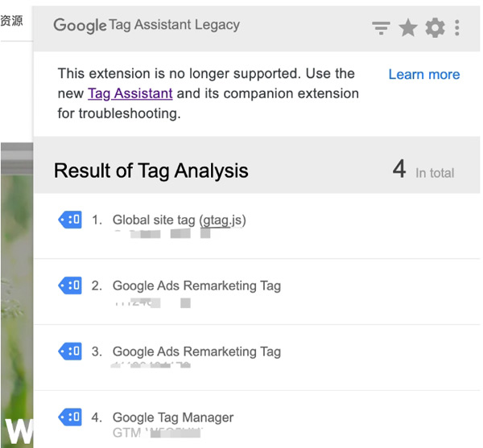Viewport: 483px width, 448px height.
Task: Click the blue tag icon for Google Tag Manager
Action: (x=71, y=417)
